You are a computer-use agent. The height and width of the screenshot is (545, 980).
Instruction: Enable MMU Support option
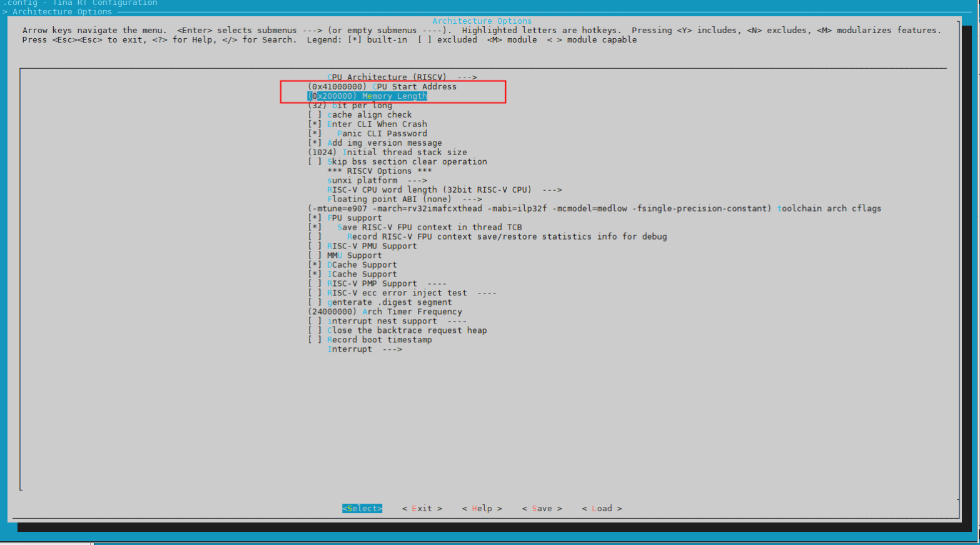tap(315, 255)
